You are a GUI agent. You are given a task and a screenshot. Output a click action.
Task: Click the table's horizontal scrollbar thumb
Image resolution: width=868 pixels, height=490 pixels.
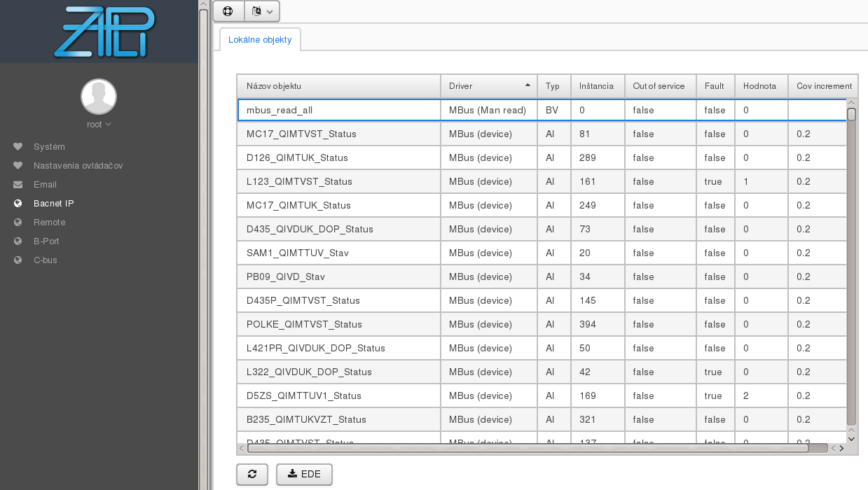(x=532, y=448)
